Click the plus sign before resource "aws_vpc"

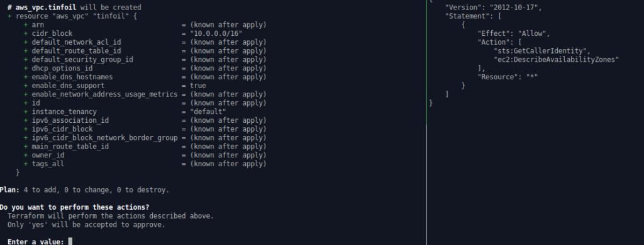pyautogui.click(x=9, y=16)
